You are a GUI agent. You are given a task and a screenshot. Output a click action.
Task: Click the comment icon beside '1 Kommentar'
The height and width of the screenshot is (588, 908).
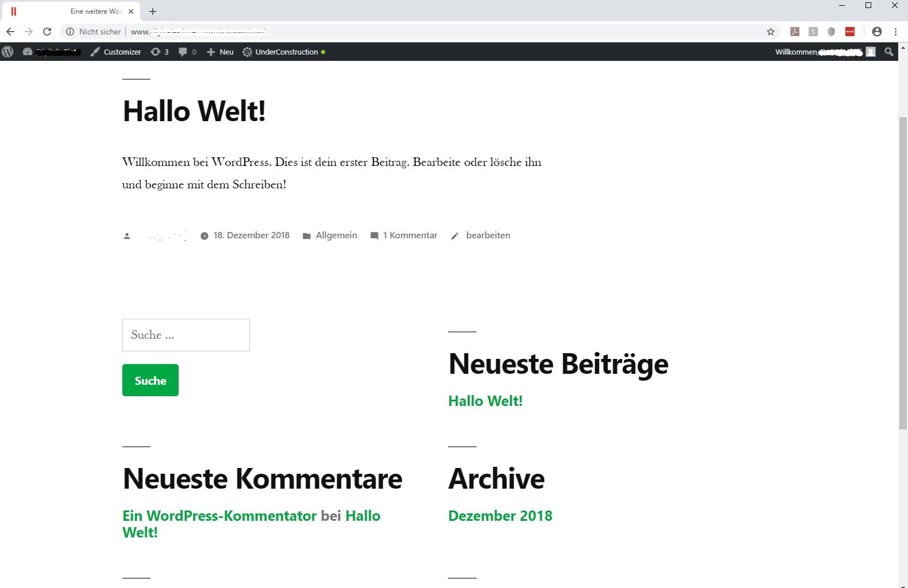tap(374, 236)
